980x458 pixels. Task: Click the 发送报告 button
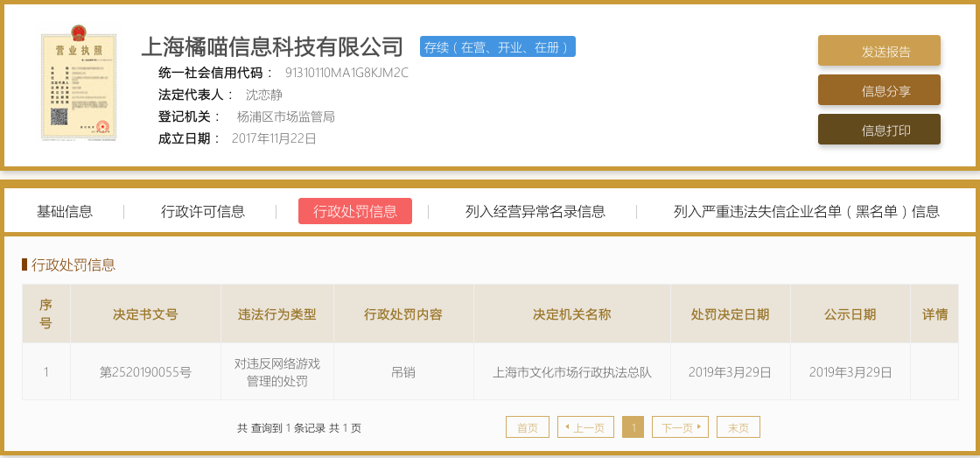click(878, 51)
